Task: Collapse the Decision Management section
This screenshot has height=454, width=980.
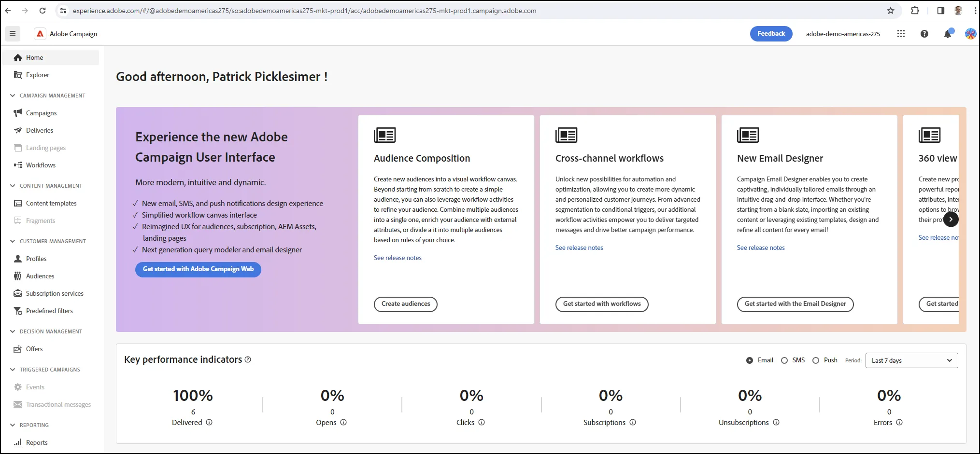Action: pyautogui.click(x=13, y=331)
